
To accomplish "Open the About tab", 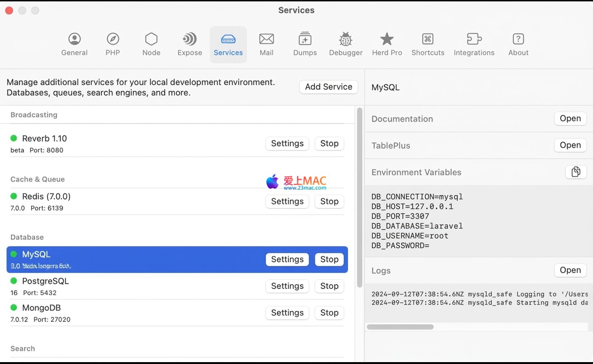I will click(x=518, y=45).
